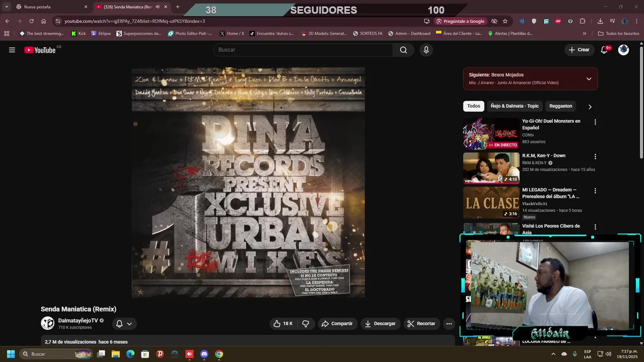Open the extensions puzzle piece menu

(x=583, y=21)
